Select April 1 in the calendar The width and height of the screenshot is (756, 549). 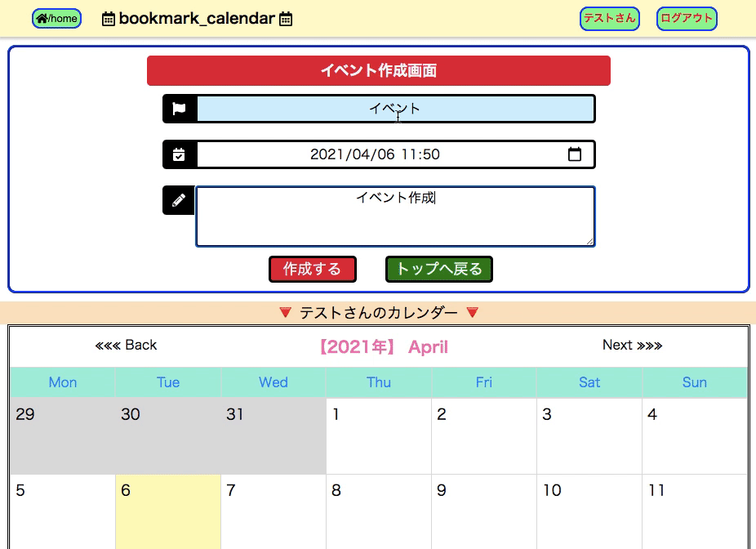378,435
